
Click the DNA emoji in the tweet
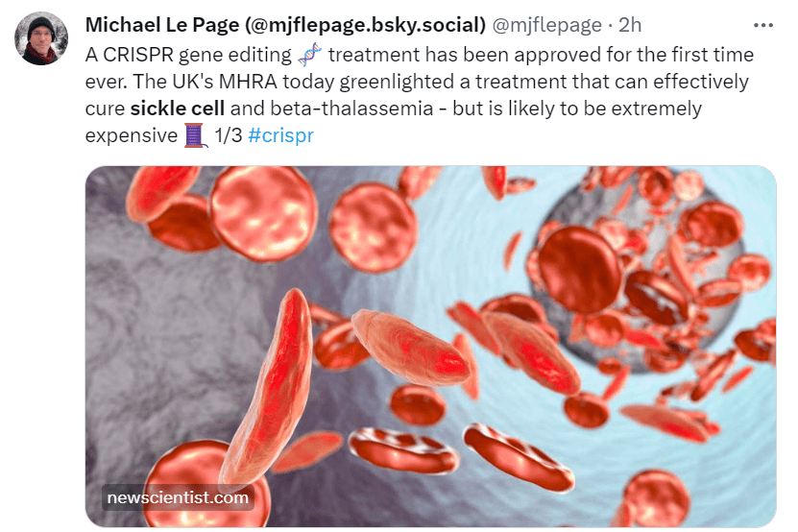coord(310,55)
